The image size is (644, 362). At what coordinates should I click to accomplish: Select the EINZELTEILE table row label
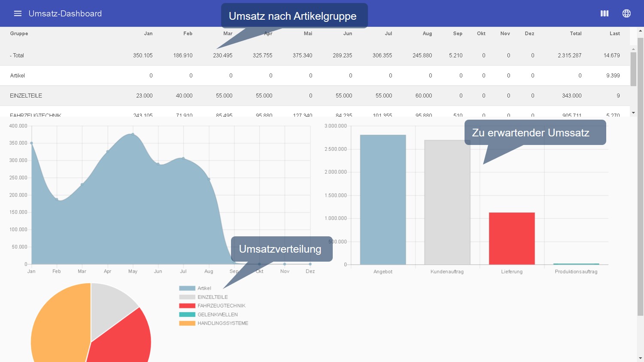point(26,96)
